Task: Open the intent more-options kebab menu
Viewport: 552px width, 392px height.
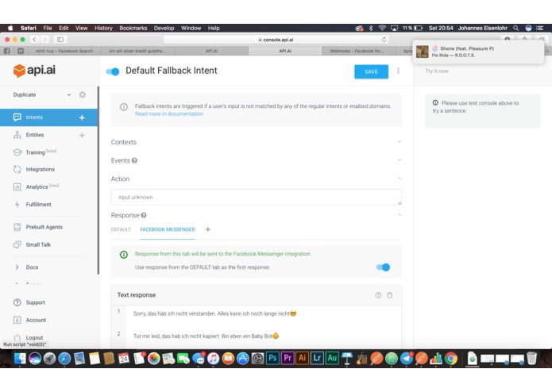Action: (398, 71)
